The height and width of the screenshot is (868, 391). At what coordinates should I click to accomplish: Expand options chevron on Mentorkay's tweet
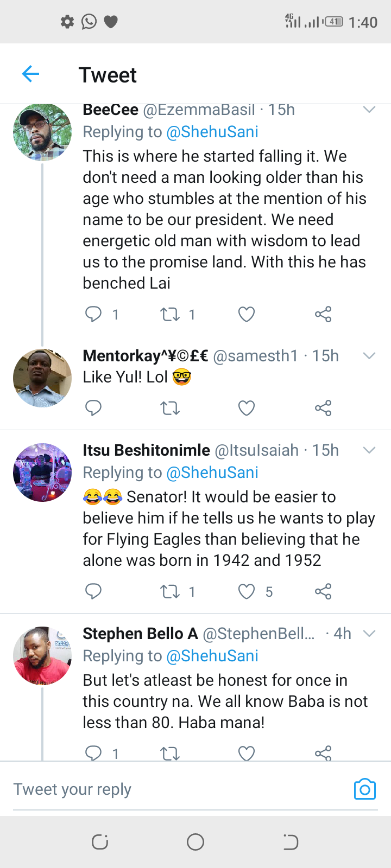(x=369, y=356)
